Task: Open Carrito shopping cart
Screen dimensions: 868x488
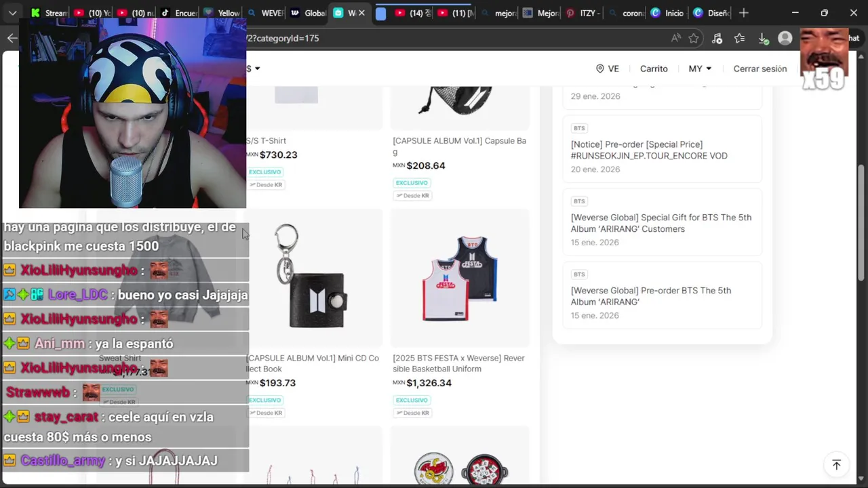Action: [654, 68]
